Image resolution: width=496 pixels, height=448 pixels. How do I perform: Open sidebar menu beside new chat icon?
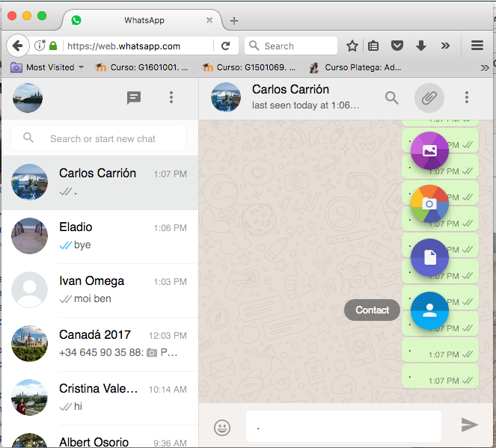(x=171, y=97)
